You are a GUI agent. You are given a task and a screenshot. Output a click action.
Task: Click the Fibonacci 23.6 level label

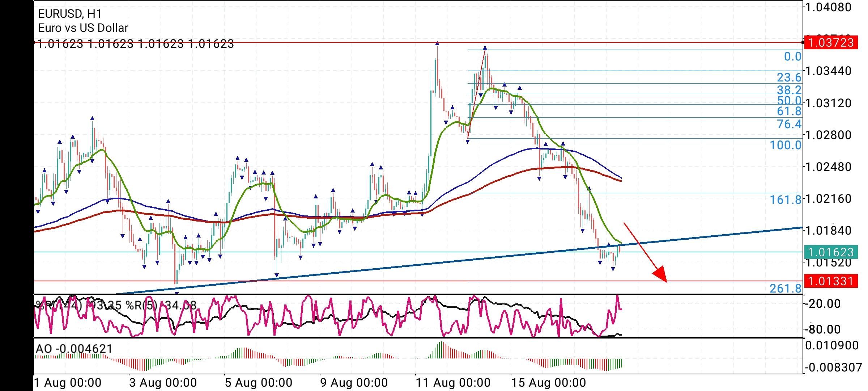click(x=789, y=77)
